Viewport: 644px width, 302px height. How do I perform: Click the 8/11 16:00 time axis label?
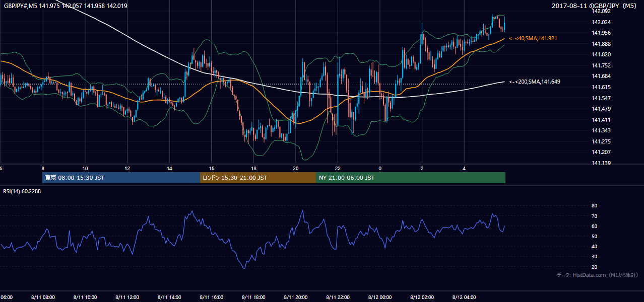pos(212,297)
